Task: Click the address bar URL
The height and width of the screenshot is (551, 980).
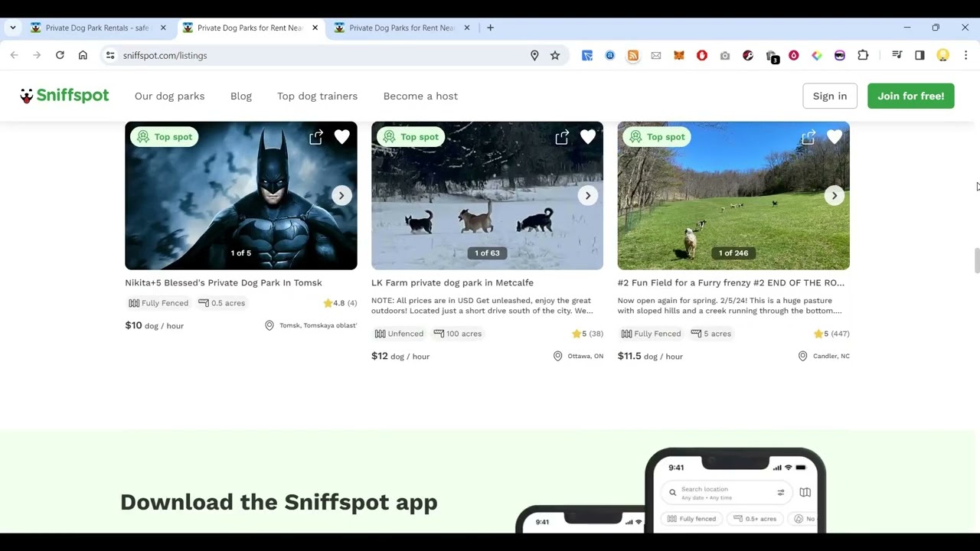Action: 165,55
